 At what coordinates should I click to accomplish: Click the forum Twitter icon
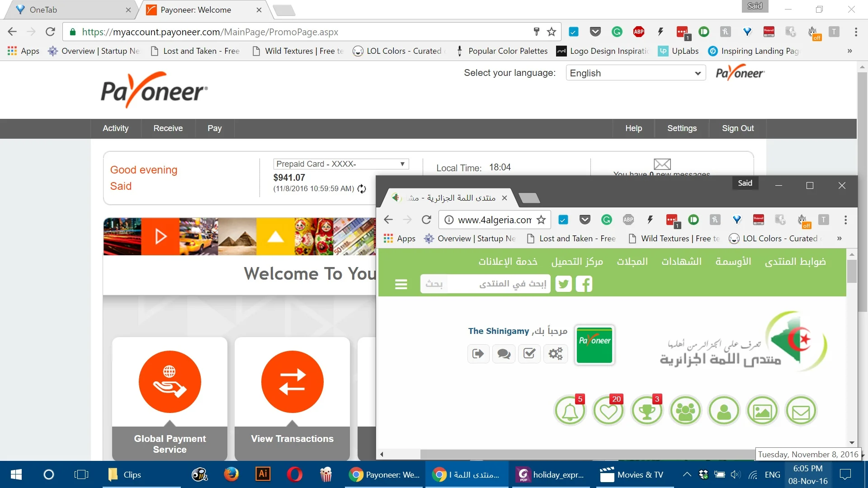(563, 284)
